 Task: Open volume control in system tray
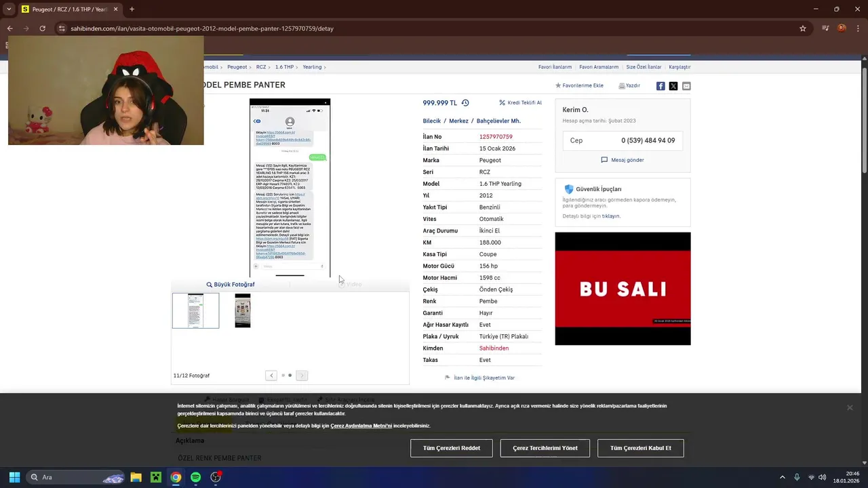[822, 477]
